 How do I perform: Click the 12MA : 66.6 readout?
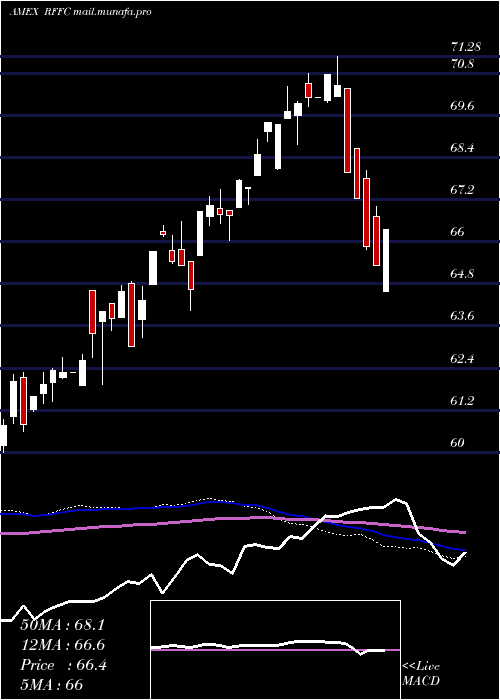tap(63, 645)
